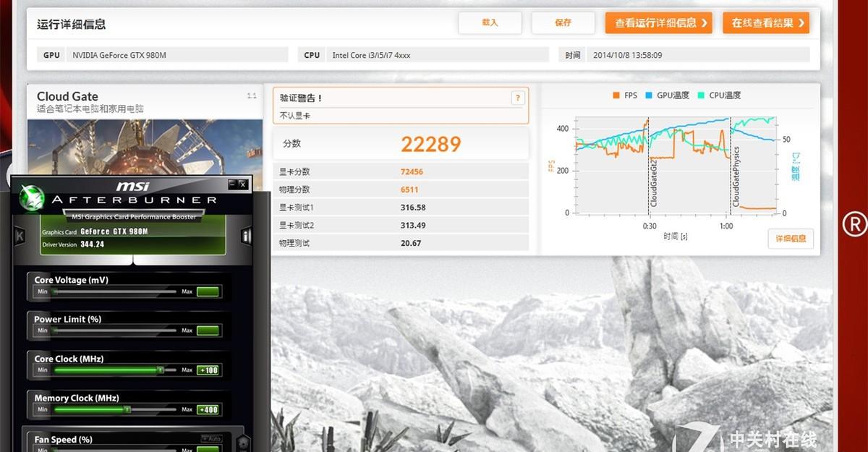Image resolution: width=868 pixels, height=452 pixels.
Task: Open the validation warning help question mark
Action: coord(517,98)
